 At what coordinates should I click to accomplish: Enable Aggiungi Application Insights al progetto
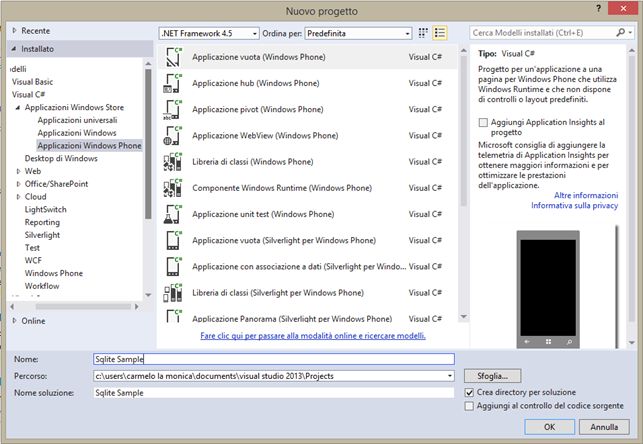pos(483,122)
